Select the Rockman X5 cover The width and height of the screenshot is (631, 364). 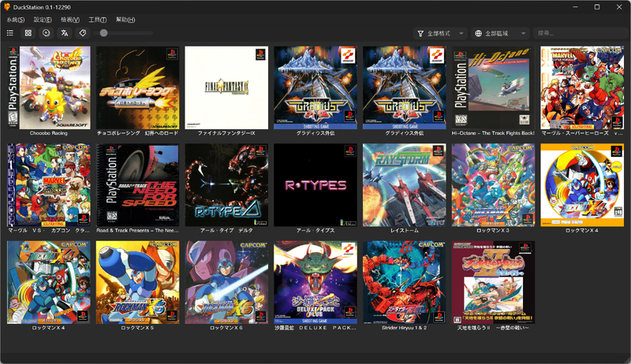[x=137, y=282]
